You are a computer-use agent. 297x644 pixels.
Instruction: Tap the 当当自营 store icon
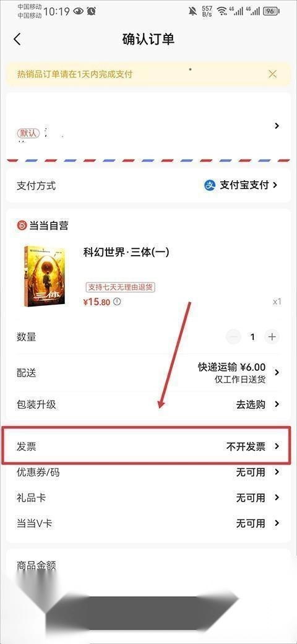click(21, 225)
